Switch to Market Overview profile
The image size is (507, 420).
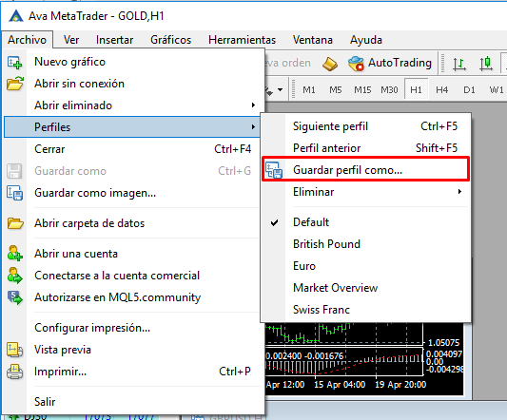[x=365, y=288]
